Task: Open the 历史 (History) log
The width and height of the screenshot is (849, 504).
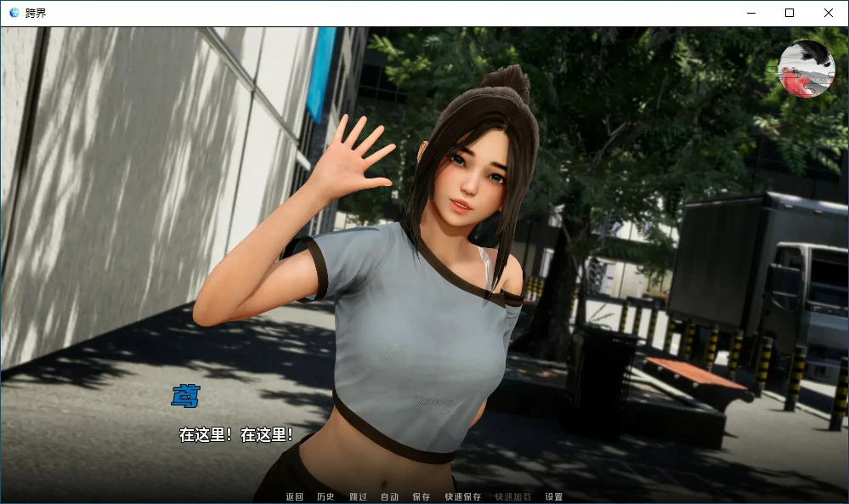Action: (x=325, y=496)
